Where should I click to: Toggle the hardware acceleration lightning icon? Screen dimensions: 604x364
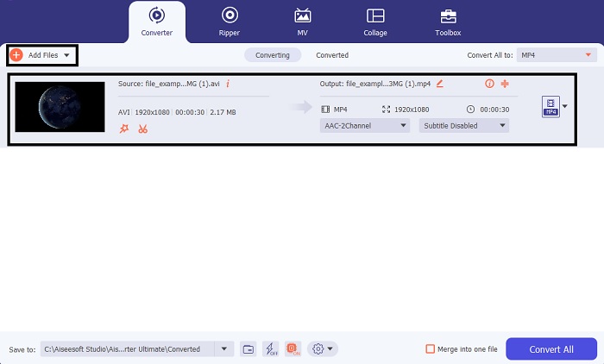[270, 348]
